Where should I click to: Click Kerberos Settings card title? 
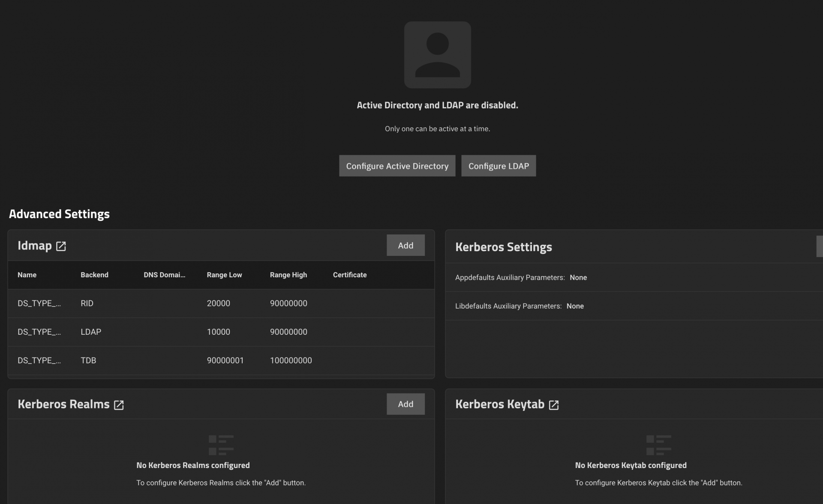(504, 247)
